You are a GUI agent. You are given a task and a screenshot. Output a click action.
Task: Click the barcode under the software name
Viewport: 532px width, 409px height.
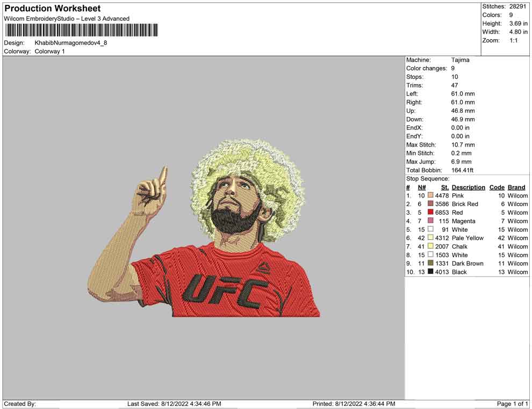[82, 30]
